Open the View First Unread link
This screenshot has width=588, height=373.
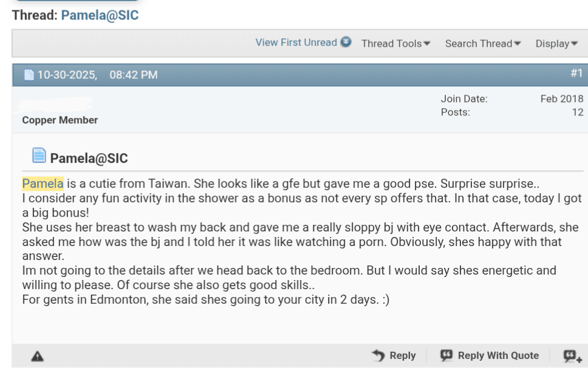point(296,43)
